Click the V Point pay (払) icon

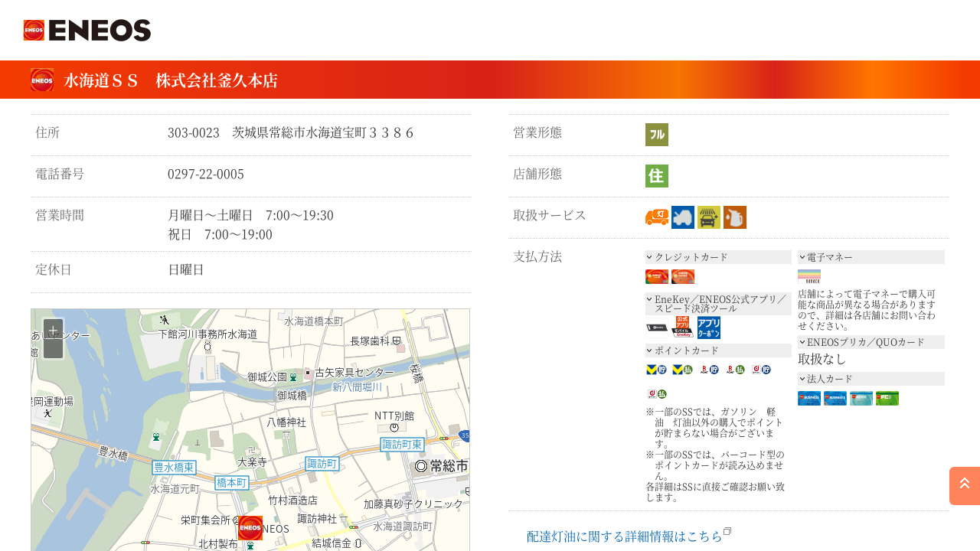[x=683, y=370]
